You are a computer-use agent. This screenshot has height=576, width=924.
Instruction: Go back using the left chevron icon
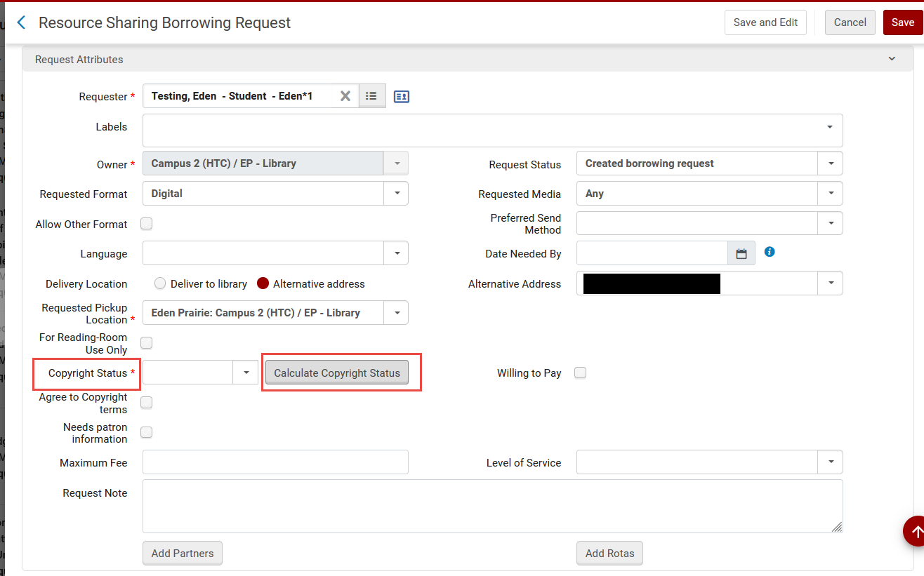(21, 22)
